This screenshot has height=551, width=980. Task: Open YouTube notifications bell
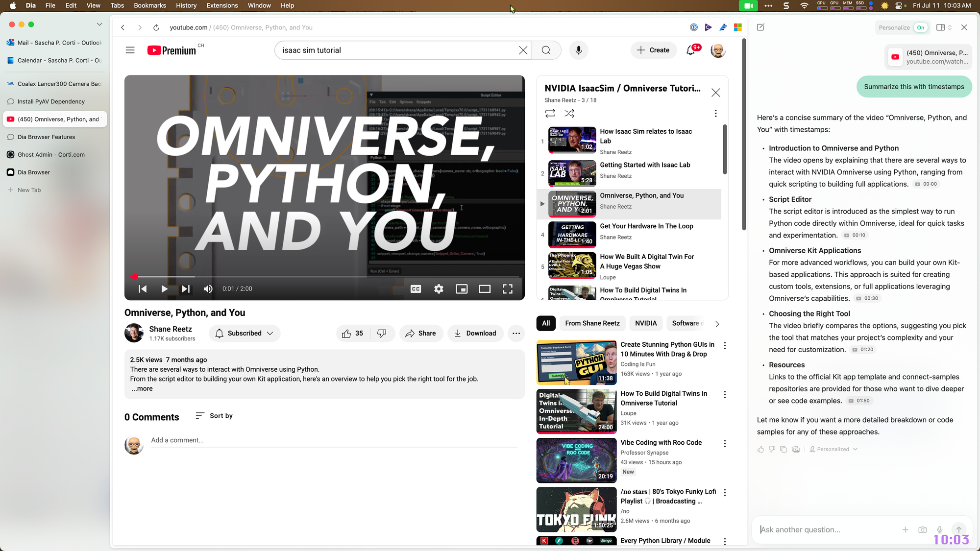pos(690,50)
